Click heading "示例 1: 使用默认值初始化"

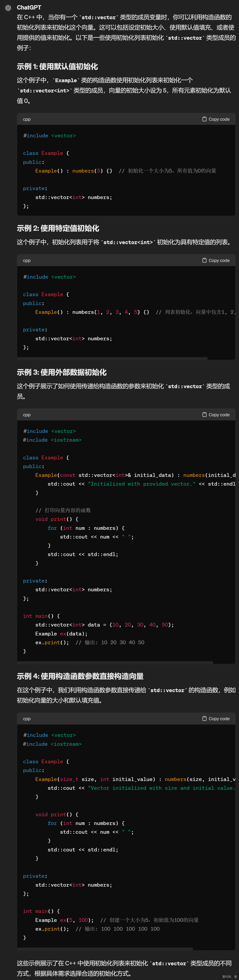57,67
